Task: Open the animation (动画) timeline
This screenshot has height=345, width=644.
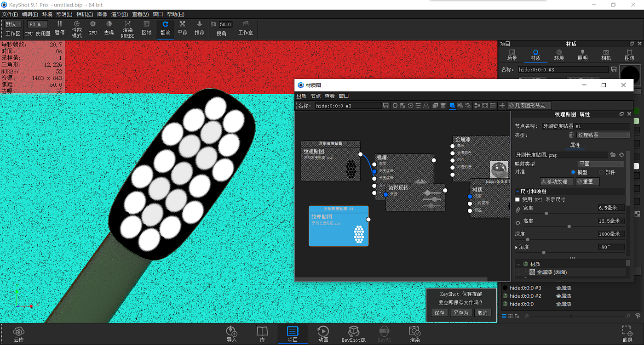Action: click(323, 334)
